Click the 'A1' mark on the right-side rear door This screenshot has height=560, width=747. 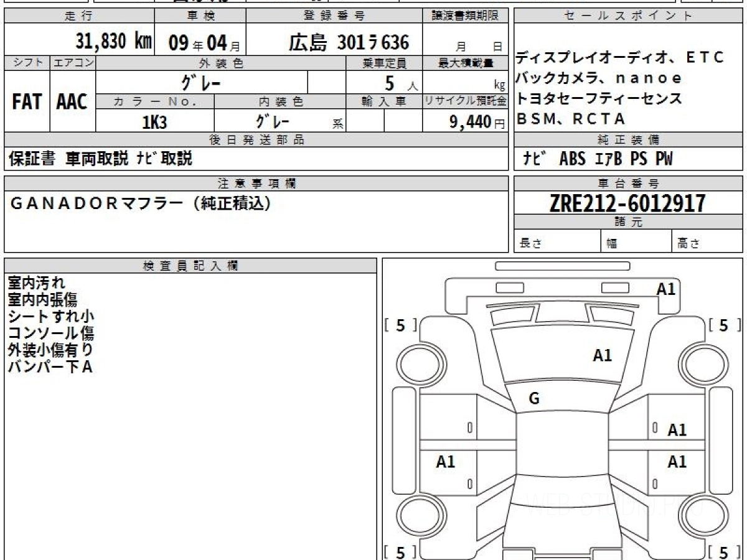tap(677, 462)
